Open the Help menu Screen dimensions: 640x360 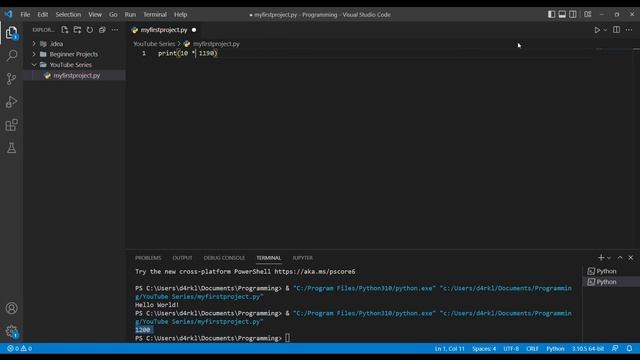click(180, 14)
